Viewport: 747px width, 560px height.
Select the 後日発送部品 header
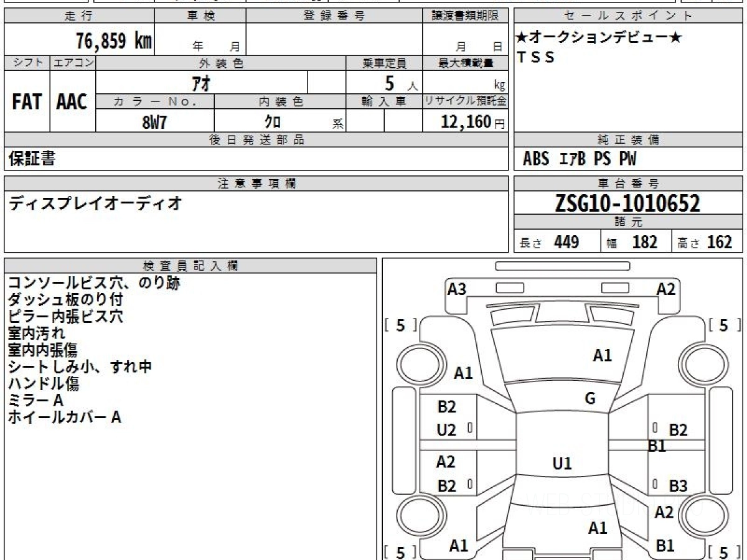(256, 140)
